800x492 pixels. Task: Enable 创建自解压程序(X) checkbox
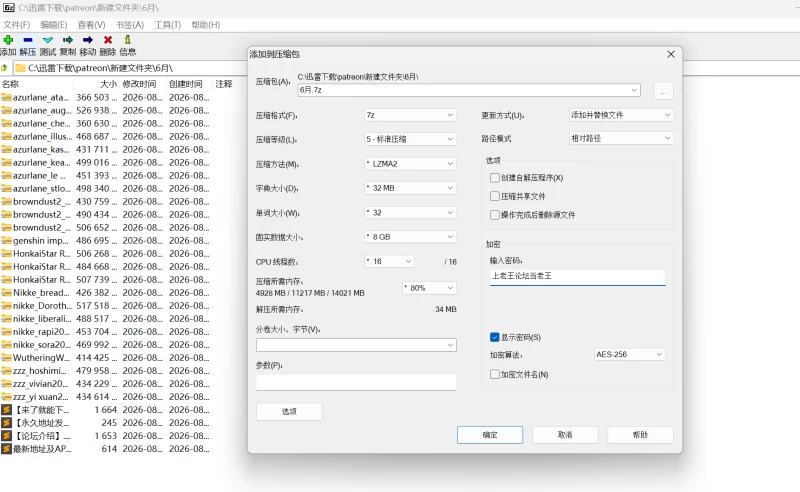[494, 178]
